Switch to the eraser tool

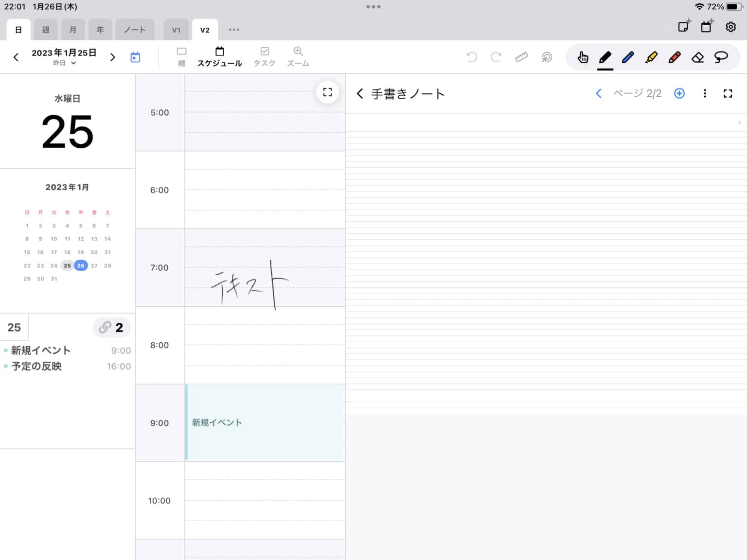click(x=698, y=57)
